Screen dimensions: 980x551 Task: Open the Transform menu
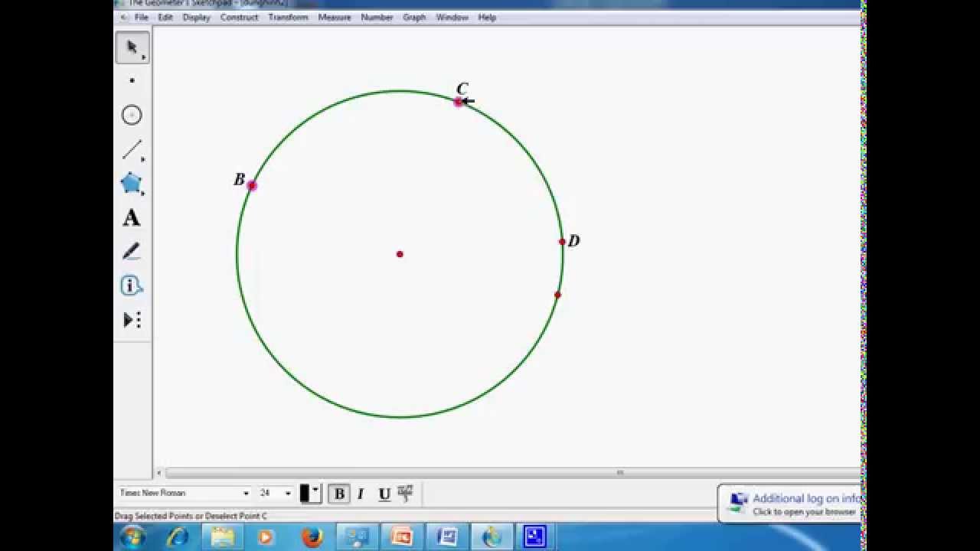tap(288, 18)
